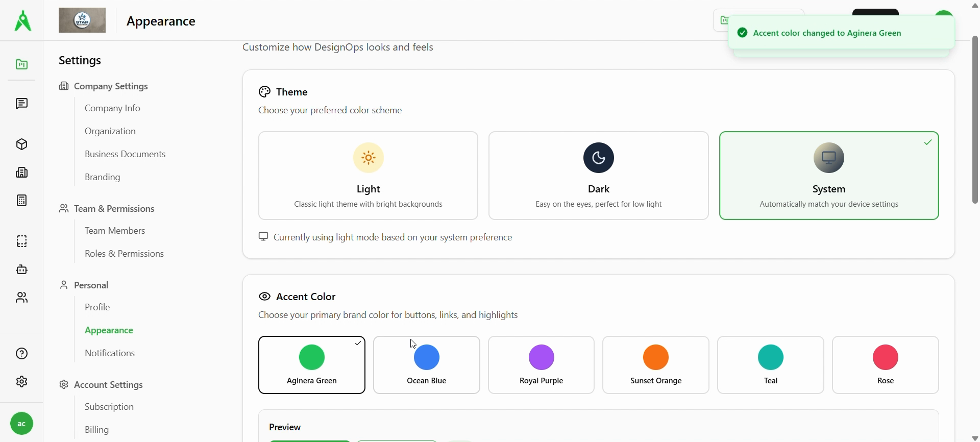
Task: Open the users group sidebar icon
Action: [21, 298]
